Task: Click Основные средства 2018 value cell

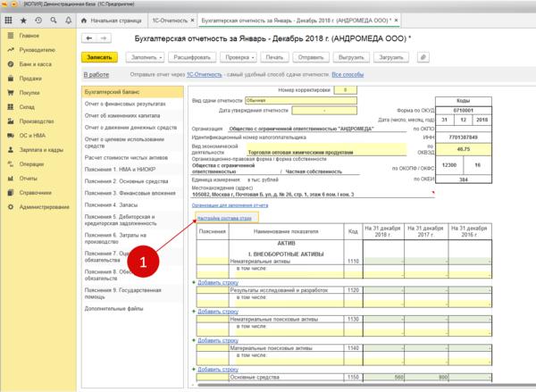Action: coord(383,378)
